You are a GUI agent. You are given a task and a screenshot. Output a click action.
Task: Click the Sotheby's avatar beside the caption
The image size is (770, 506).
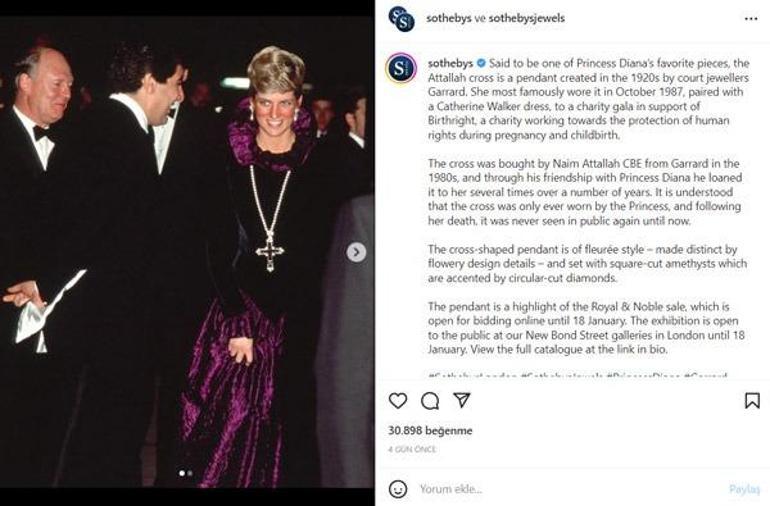click(x=401, y=68)
